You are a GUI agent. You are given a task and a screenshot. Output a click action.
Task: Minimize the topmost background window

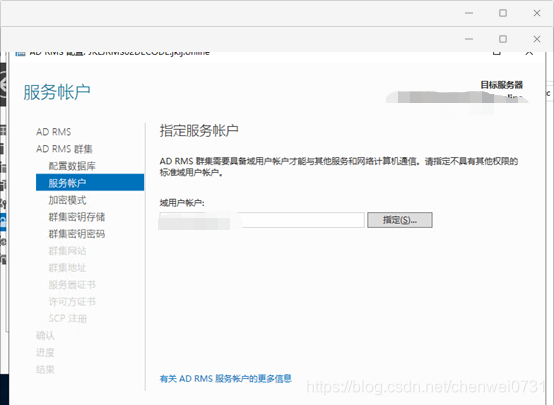point(469,13)
